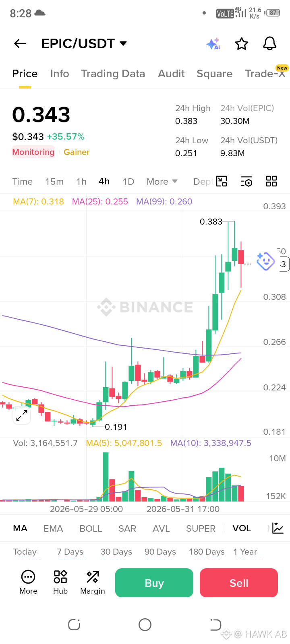Tap the 24h Low value 0.251
Viewport: 290px width, 644px height.
[x=186, y=153]
